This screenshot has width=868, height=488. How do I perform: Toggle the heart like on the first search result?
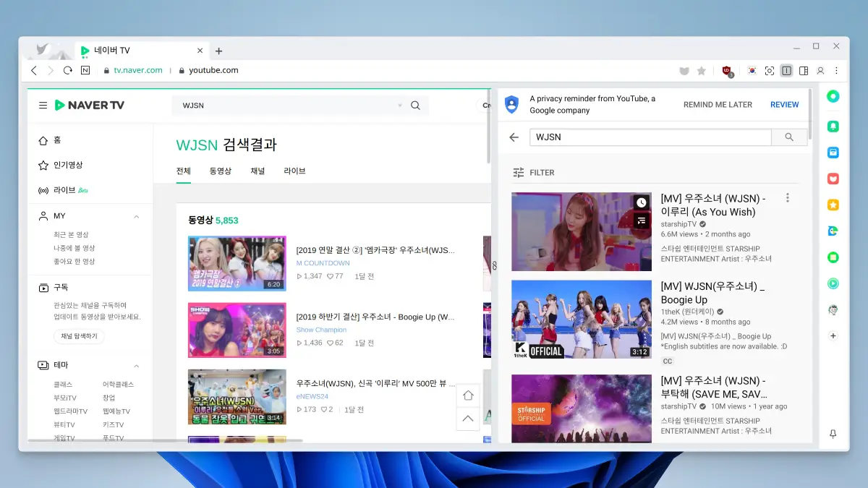pyautogui.click(x=331, y=275)
